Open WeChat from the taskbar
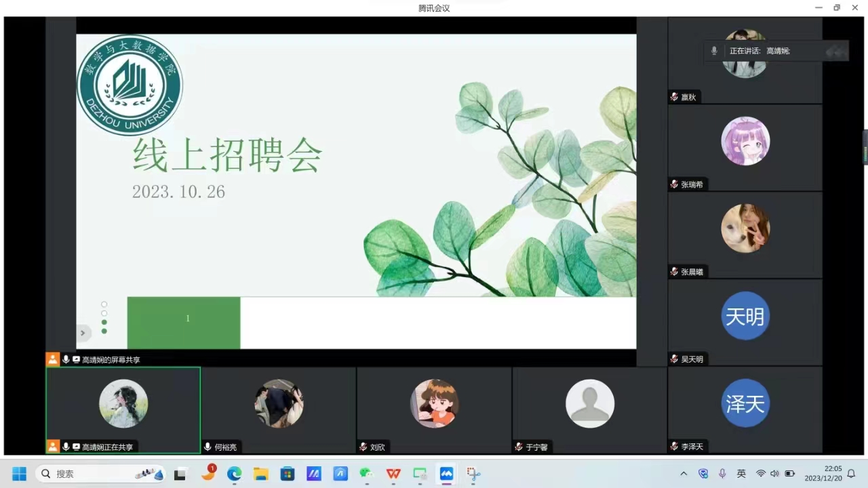 coord(366,474)
